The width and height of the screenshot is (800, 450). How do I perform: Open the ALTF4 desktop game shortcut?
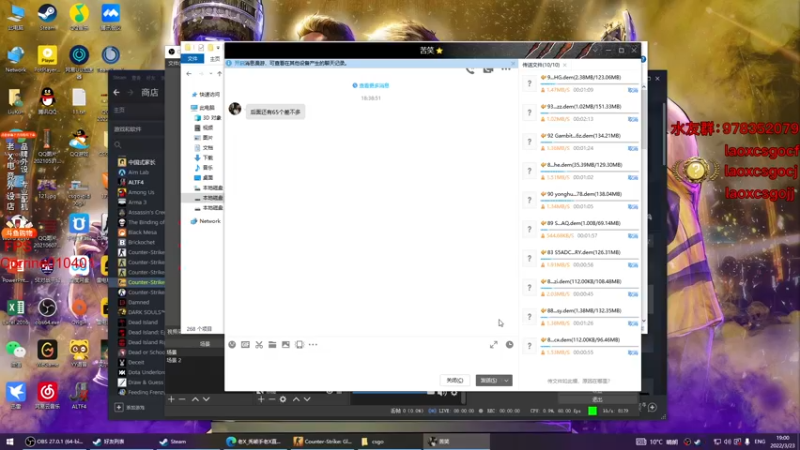pyautogui.click(x=79, y=395)
